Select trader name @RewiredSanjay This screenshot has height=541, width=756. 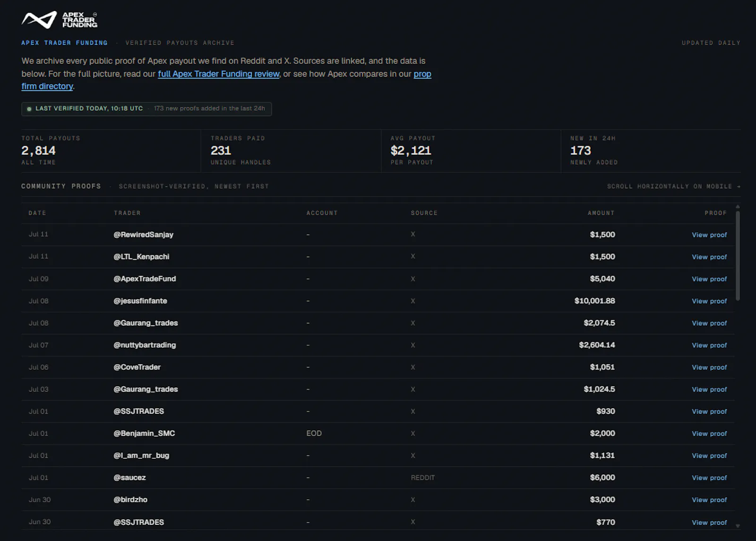pyautogui.click(x=144, y=235)
